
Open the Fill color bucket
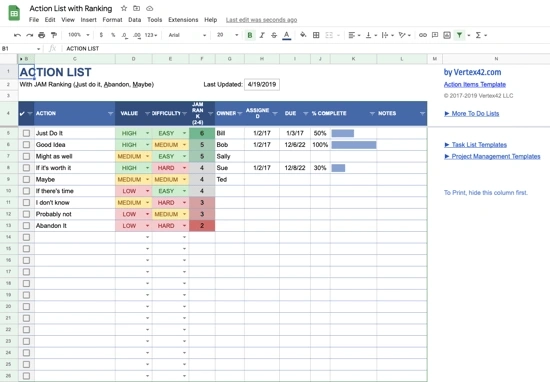303,35
